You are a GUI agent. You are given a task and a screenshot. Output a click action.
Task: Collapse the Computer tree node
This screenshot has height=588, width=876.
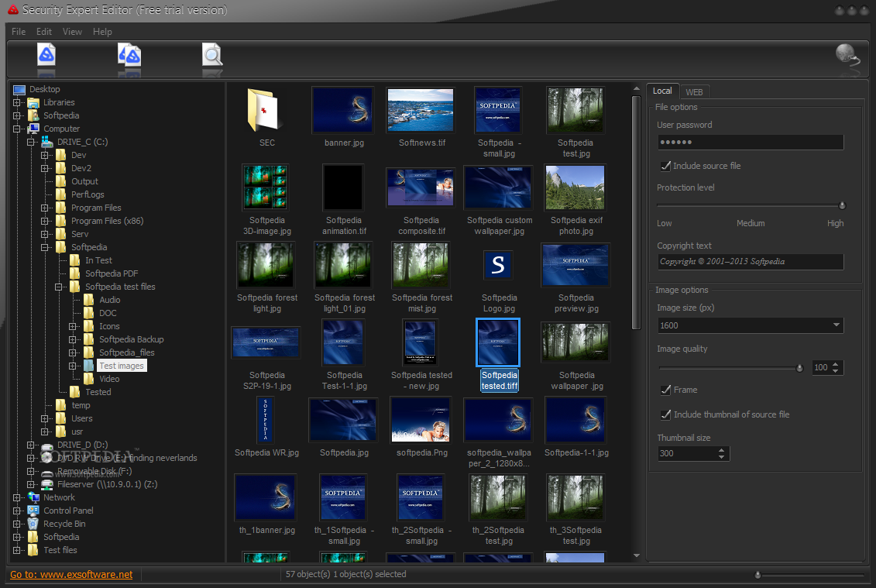point(17,129)
